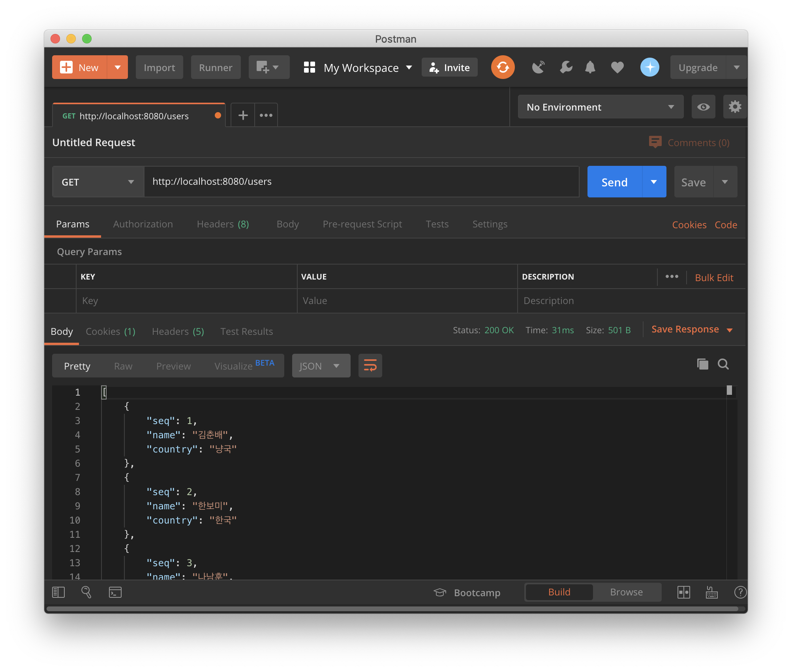Click the sync status icon
The image size is (792, 672).
pyautogui.click(x=503, y=67)
